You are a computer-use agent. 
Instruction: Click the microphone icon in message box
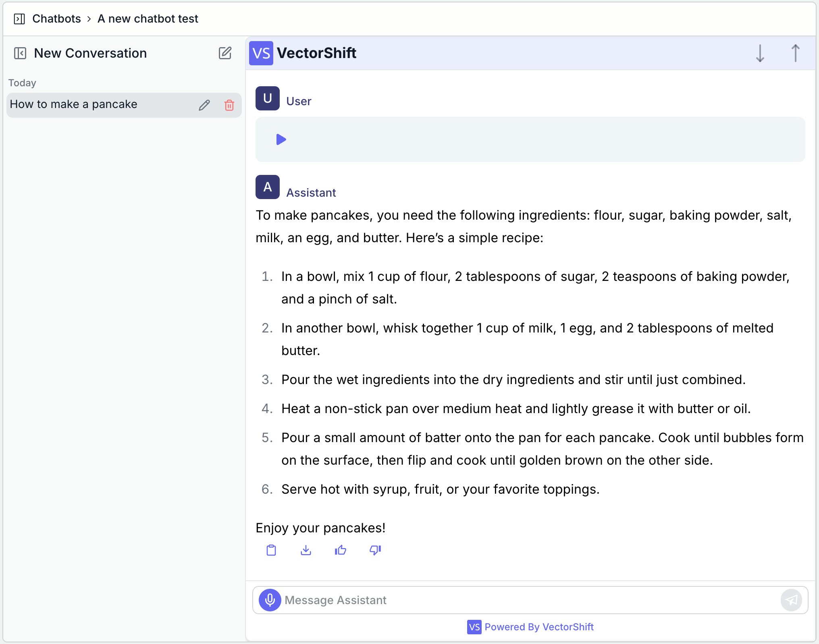click(269, 600)
